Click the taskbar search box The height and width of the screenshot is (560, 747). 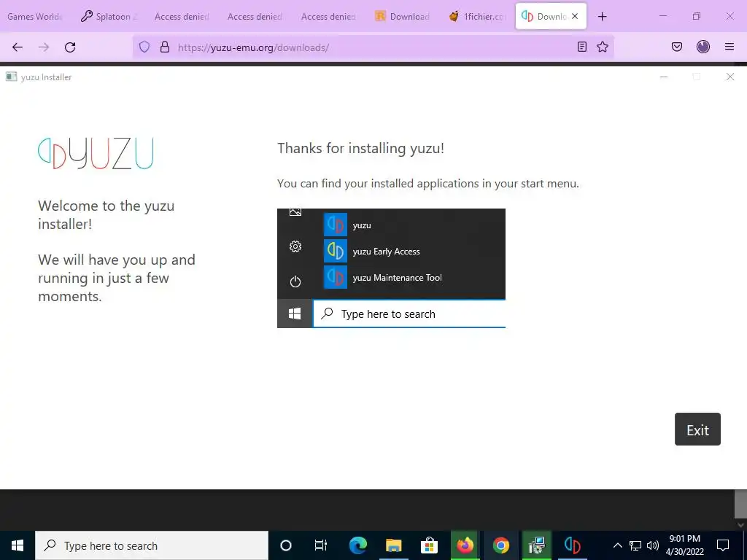(152, 545)
